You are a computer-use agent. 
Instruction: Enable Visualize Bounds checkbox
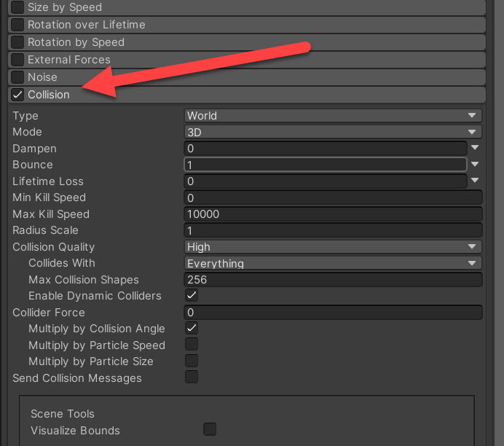click(210, 429)
